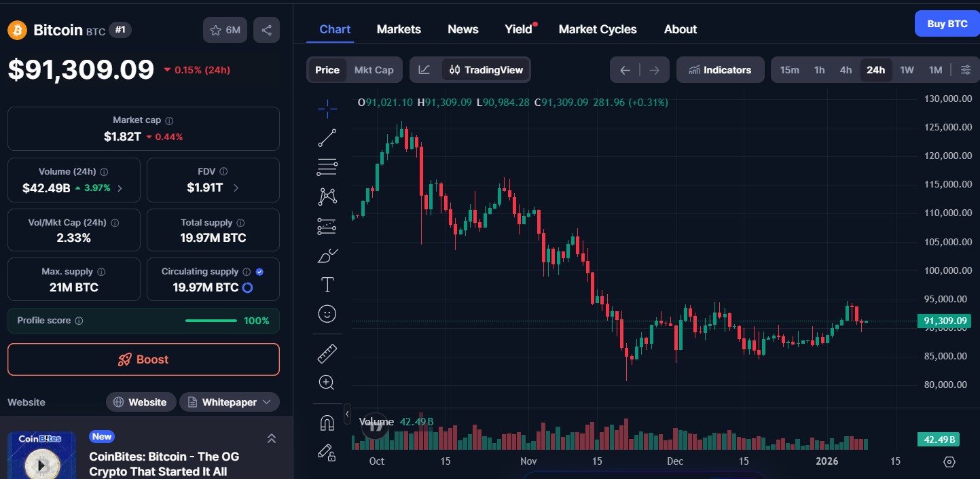Switch chart to line chart mode
Image resolution: width=980 pixels, height=479 pixels.
coord(424,69)
